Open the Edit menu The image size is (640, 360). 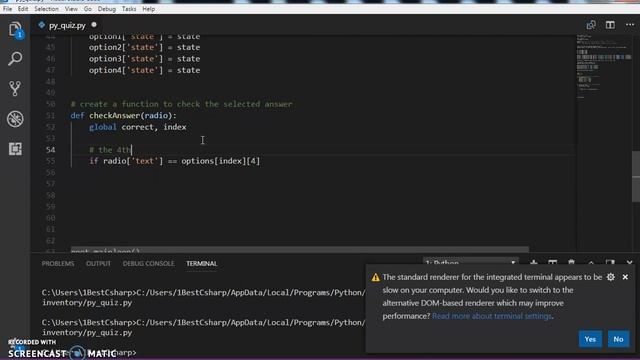[x=23, y=9]
